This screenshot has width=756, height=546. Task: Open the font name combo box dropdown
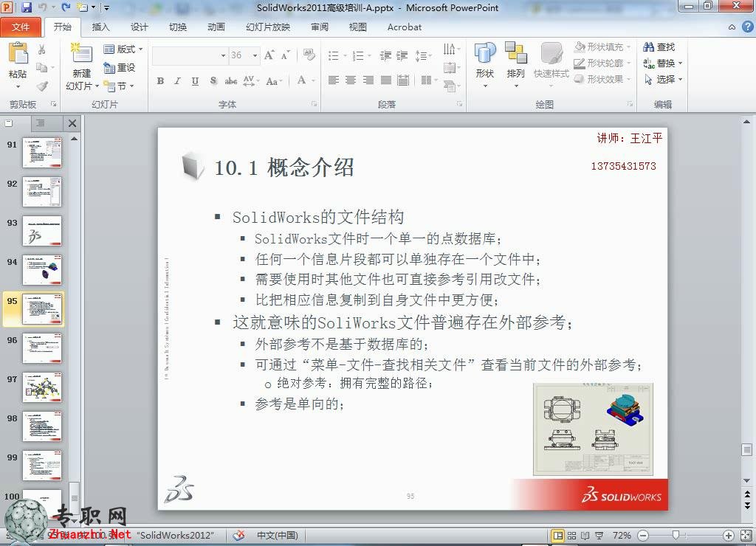[x=223, y=55]
